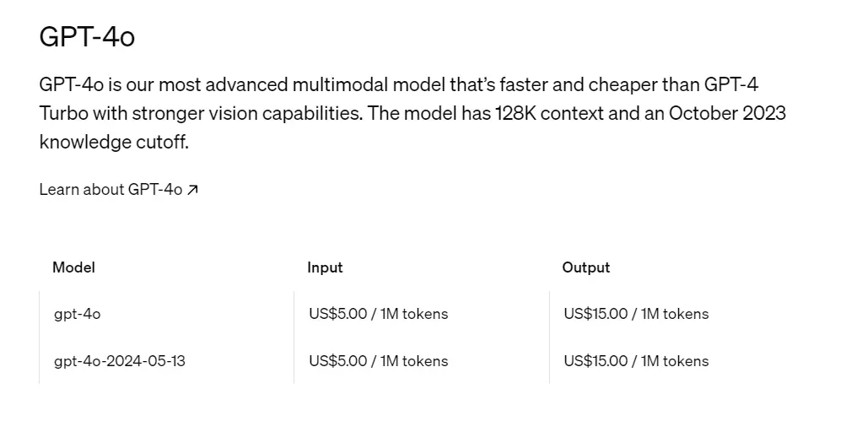Click the output price in the gpt-4o row
This screenshot has width=868, height=421.
click(x=636, y=314)
